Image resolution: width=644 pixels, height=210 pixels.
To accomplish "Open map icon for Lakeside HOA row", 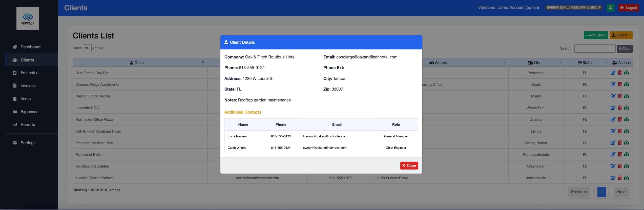I will click(627, 108).
